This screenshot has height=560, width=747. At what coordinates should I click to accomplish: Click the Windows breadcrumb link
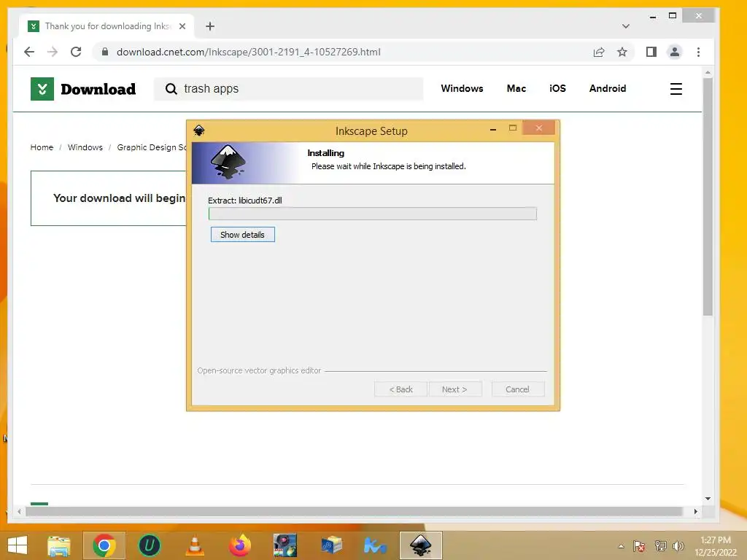point(85,147)
